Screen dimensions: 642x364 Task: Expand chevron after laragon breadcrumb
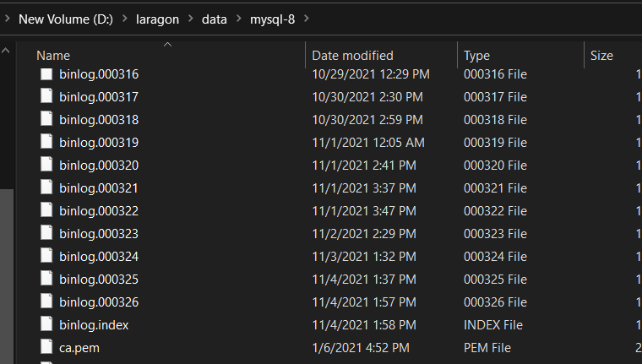(x=190, y=19)
